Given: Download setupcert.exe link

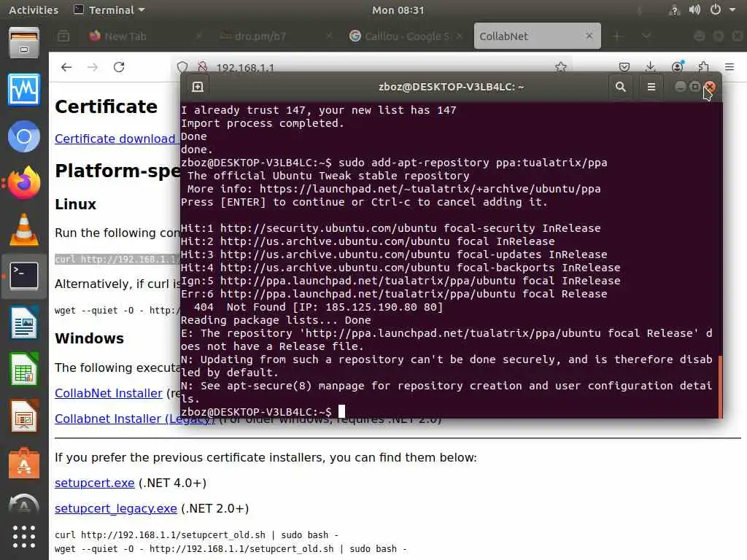Looking at the screenshot, I should [x=94, y=483].
